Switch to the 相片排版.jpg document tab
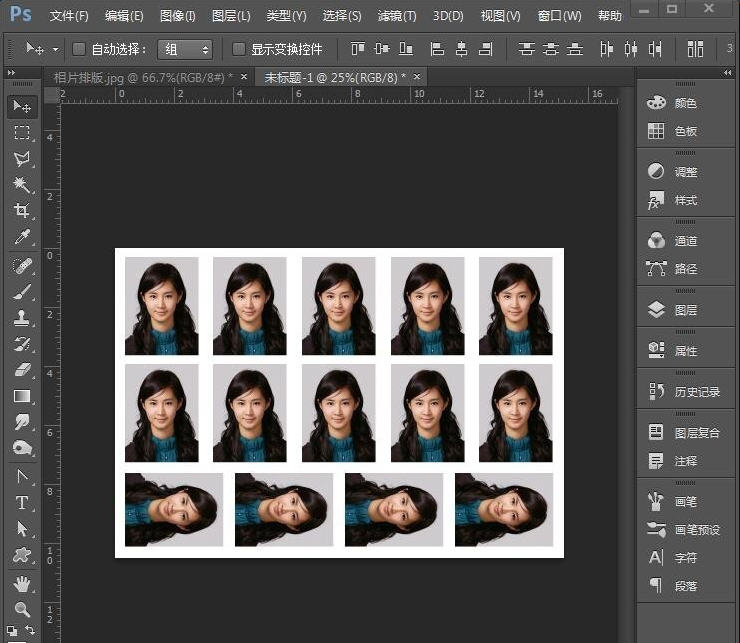This screenshot has height=643, width=740. 140,77
